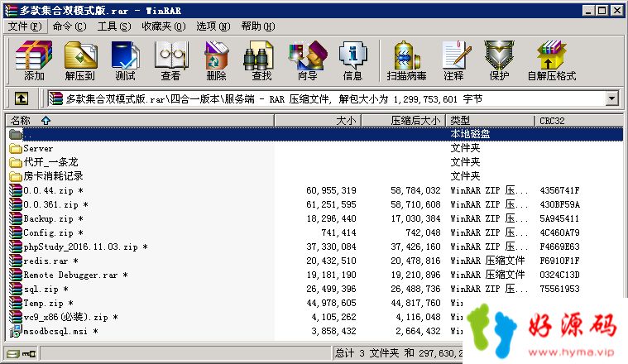The width and height of the screenshot is (628, 364).
Task: Select the parent directory '..' row
Action: point(314,134)
